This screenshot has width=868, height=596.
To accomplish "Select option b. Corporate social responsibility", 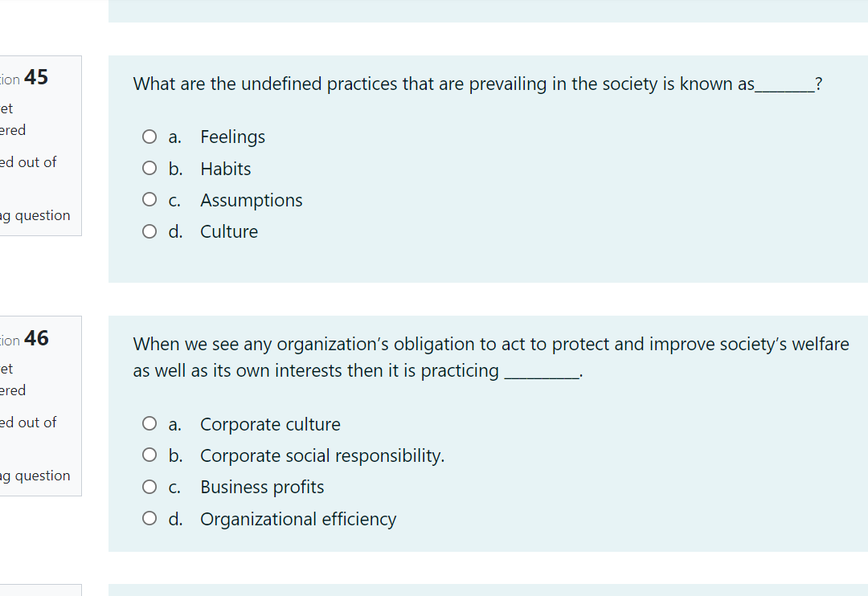I will tap(149, 455).
